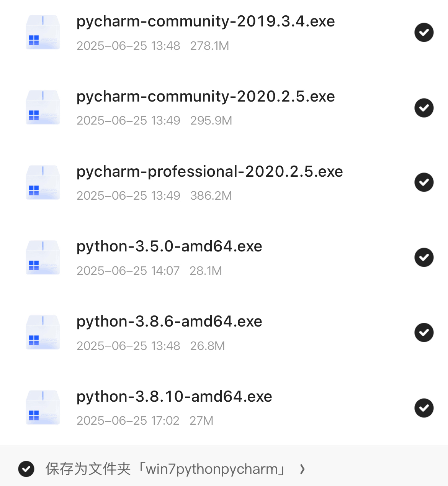Screen dimensions: 448x486
Task: Click the save as folder win7pythonpycharm label
Action: [166, 469]
